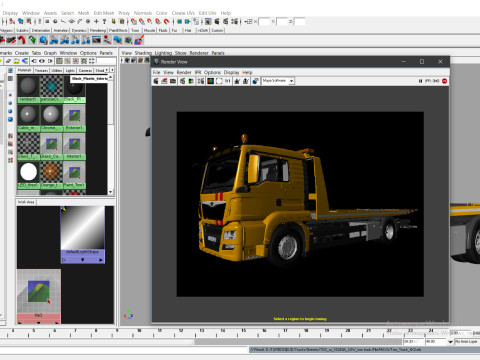Toggle snap to point plus icon
Image resolution: width=480 pixels, height=360 pixels.
click(x=96, y=22)
